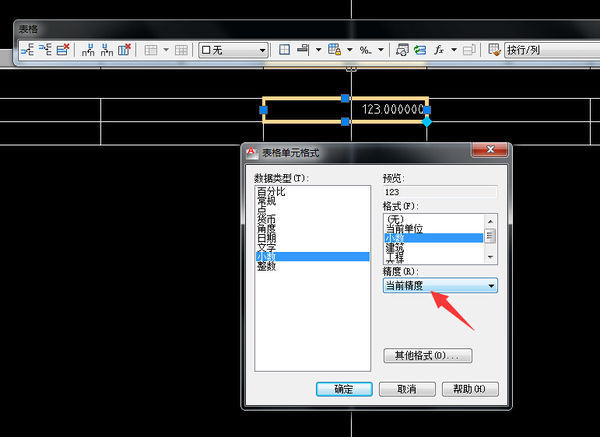Choose 当前单位 in the format list
The width and height of the screenshot is (600, 437).
coord(406,228)
